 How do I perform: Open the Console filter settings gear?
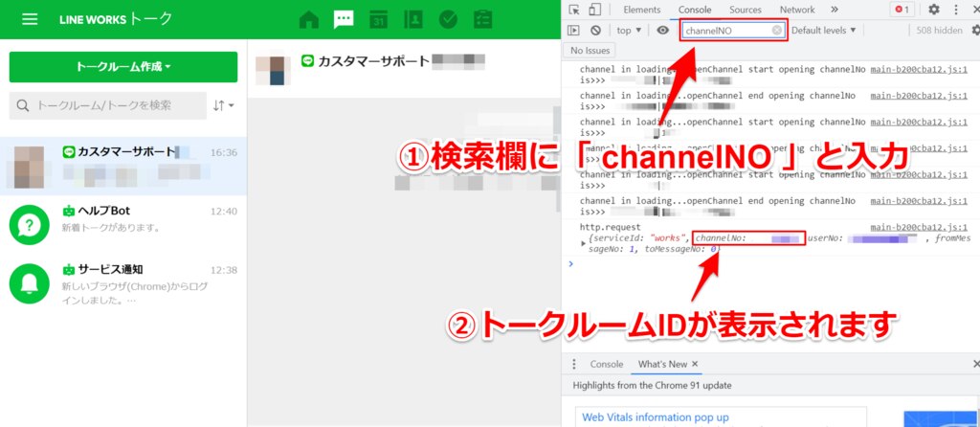[x=975, y=30]
